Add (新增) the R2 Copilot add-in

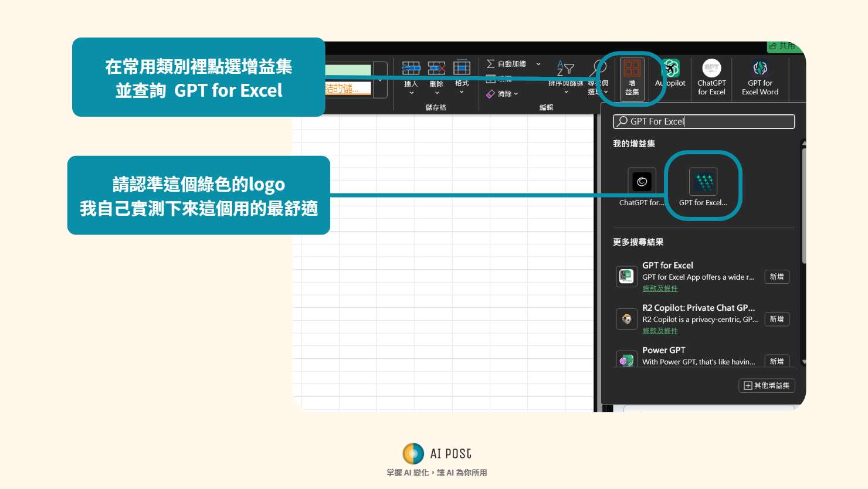[777, 319]
